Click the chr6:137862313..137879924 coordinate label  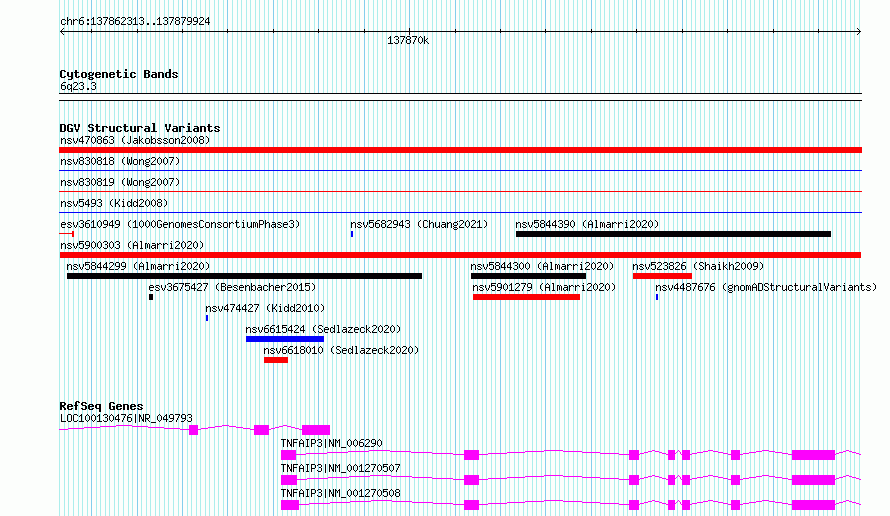135,22
